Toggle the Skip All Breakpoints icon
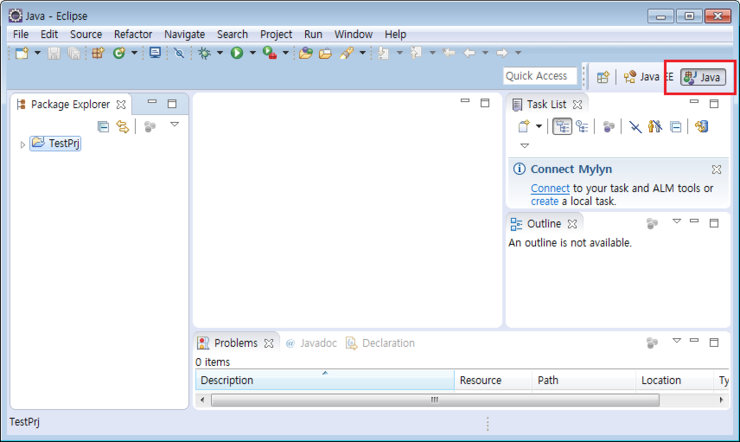The width and height of the screenshot is (740, 442). pyautogui.click(x=179, y=53)
